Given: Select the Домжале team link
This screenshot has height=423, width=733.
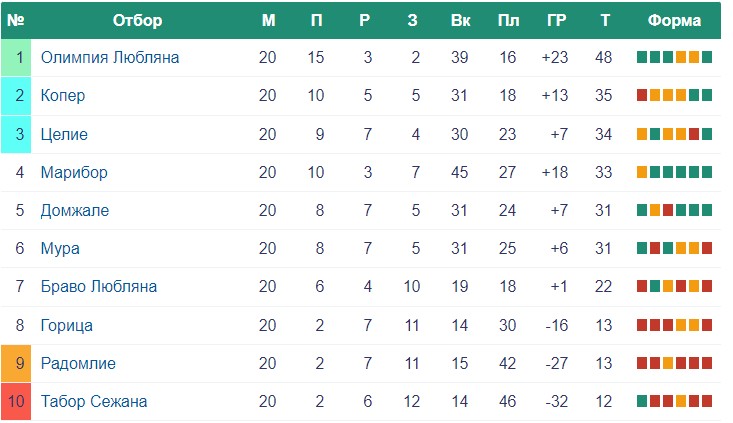Looking at the screenshot, I should tap(75, 210).
